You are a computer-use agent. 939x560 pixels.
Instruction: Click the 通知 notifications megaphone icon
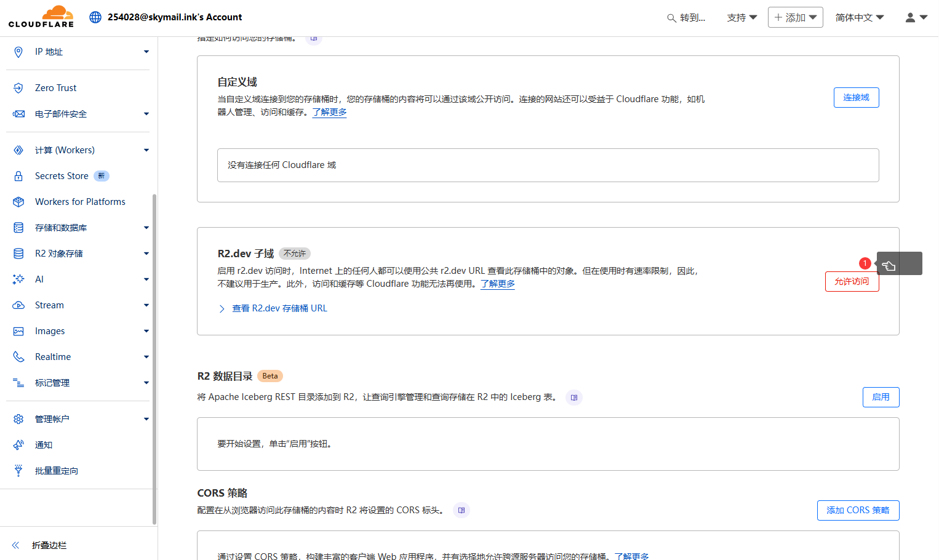18,445
